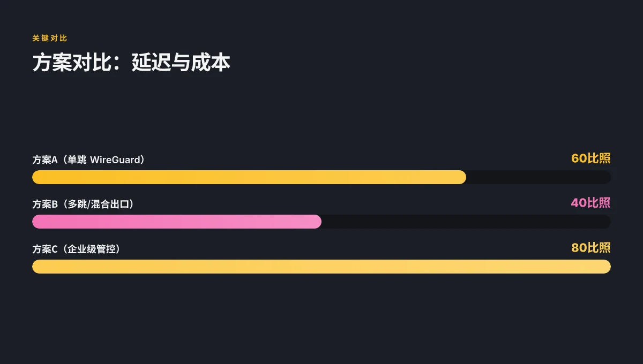
Task: Click the small 关键对比 heading label
Action: point(50,39)
